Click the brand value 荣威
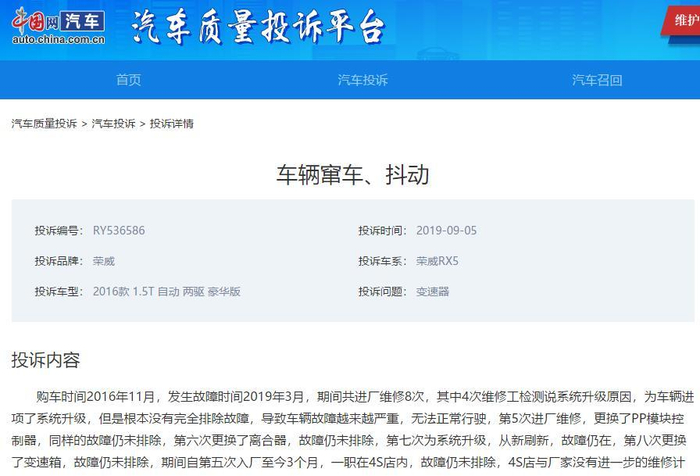700x476 pixels. click(x=104, y=261)
